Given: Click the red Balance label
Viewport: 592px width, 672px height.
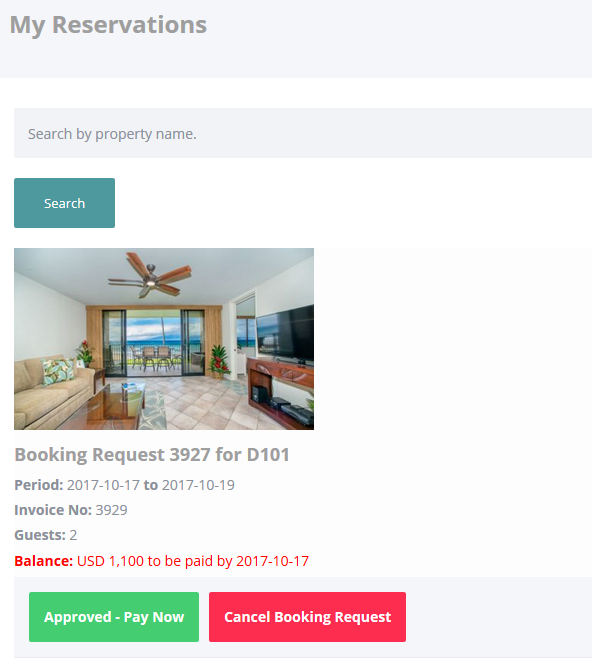Looking at the screenshot, I should click(44, 561).
